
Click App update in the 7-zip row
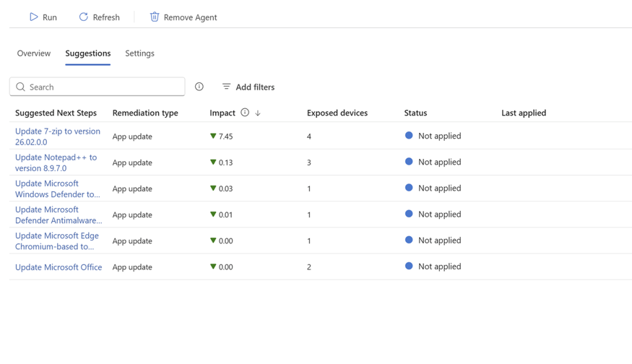tap(132, 136)
